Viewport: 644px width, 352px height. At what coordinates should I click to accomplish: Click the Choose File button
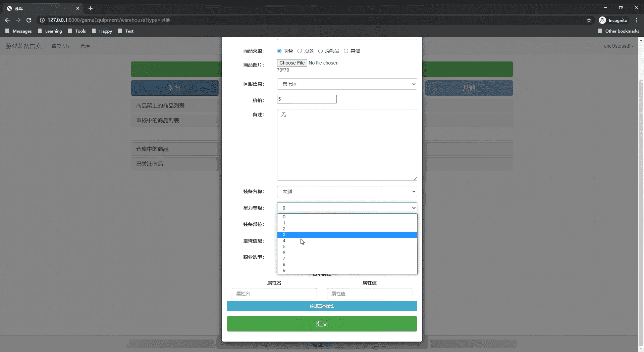tap(292, 63)
